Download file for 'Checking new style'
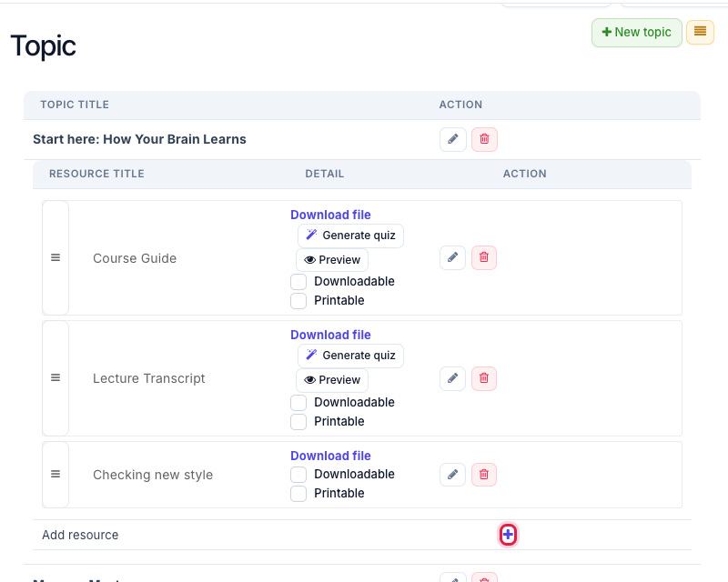Screen dimensions: 728x582 click(330, 456)
